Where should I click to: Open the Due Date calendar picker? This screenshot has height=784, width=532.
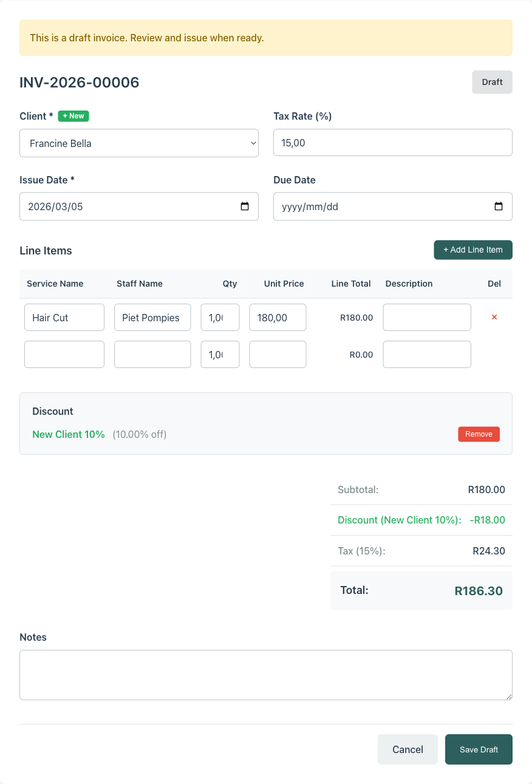pyautogui.click(x=499, y=206)
